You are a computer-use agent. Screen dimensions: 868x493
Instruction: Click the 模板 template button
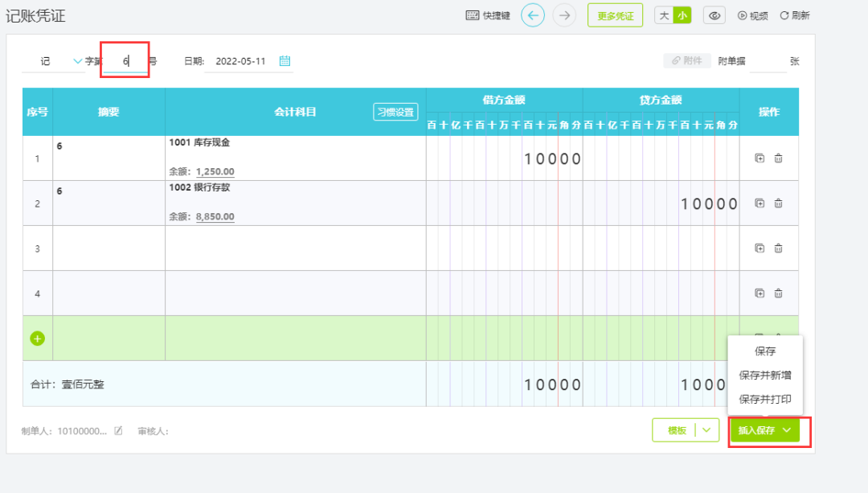[677, 430]
